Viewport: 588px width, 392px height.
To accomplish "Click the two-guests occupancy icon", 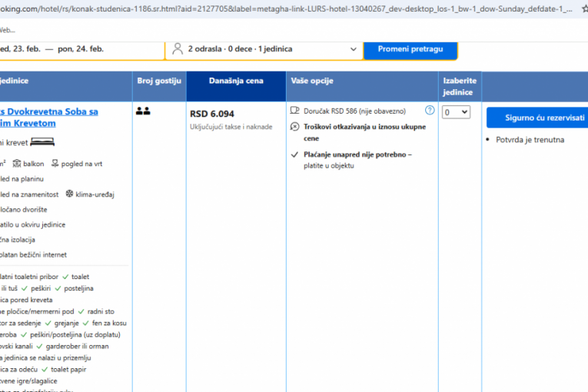I will coord(143,111).
